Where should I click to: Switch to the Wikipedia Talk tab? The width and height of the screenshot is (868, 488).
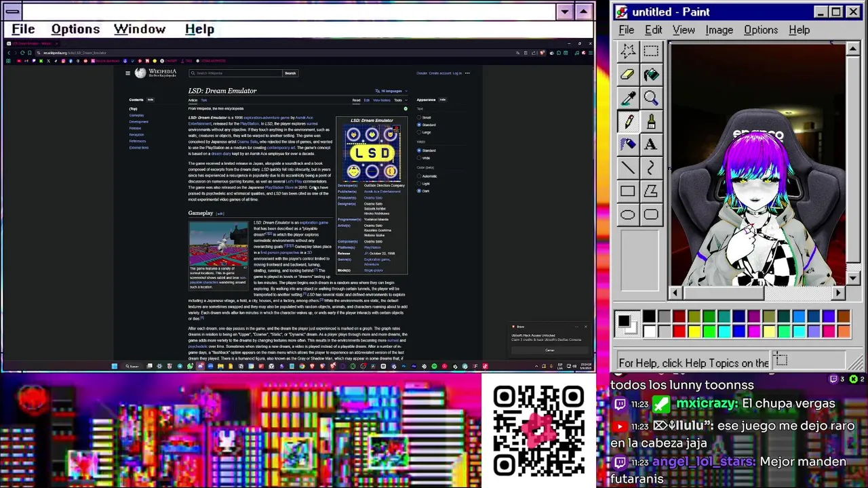[204, 100]
